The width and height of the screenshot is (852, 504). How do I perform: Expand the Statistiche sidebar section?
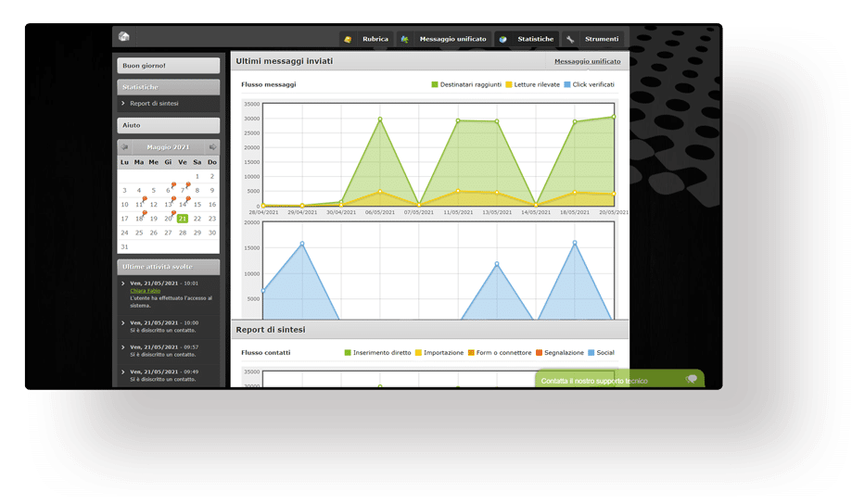point(168,87)
